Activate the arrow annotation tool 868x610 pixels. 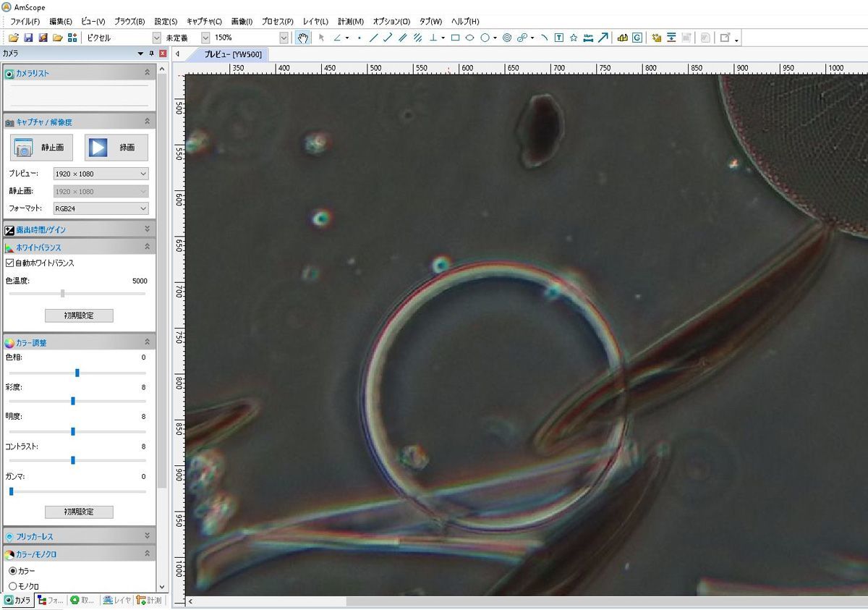(x=603, y=38)
